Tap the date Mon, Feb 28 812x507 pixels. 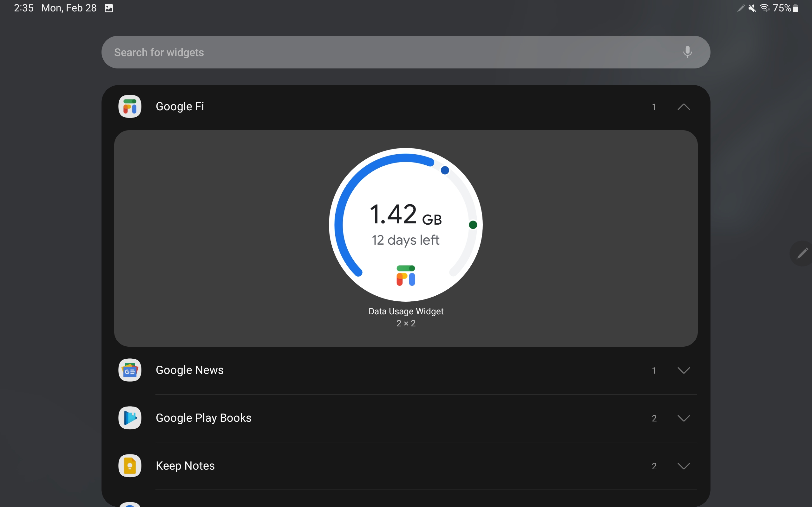click(69, 8)
